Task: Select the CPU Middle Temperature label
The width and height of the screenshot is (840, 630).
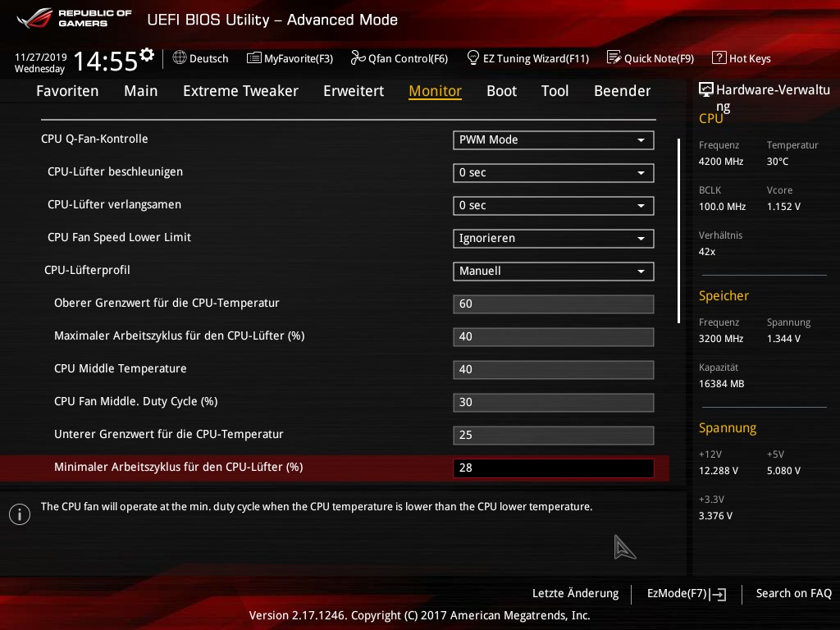Action: [x=120, y=368]
